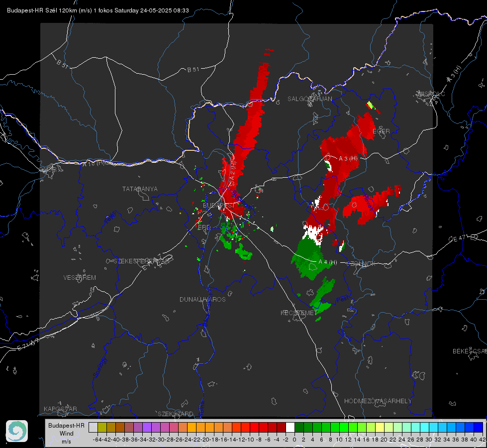The width and height of the screenshot is (487, 448).
Task: Select the HÓDMEZŐVÁSÁRHELY city label
Action: 378,401
